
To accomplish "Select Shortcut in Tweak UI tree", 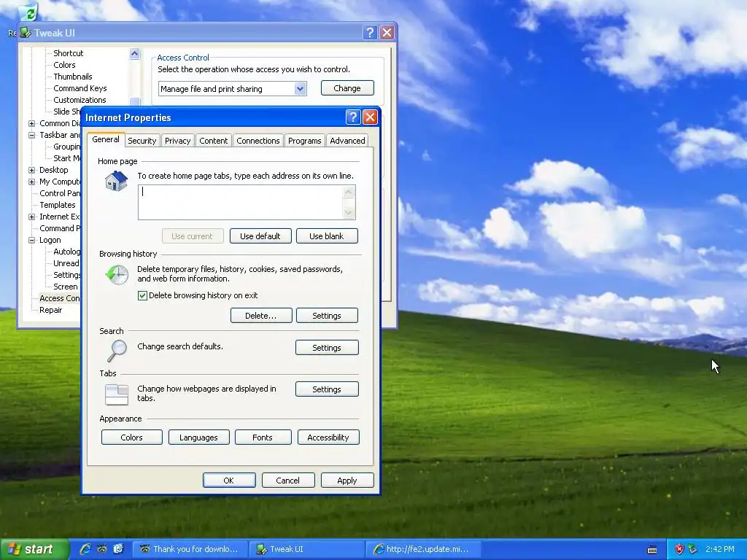I will (x=68, y=53).
